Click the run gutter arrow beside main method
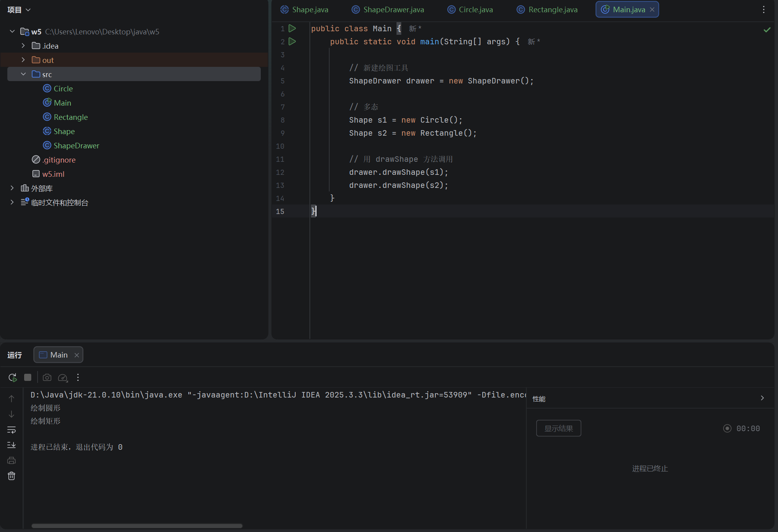Viewport: 778px width, 532px height. click(x=292, y=41)
